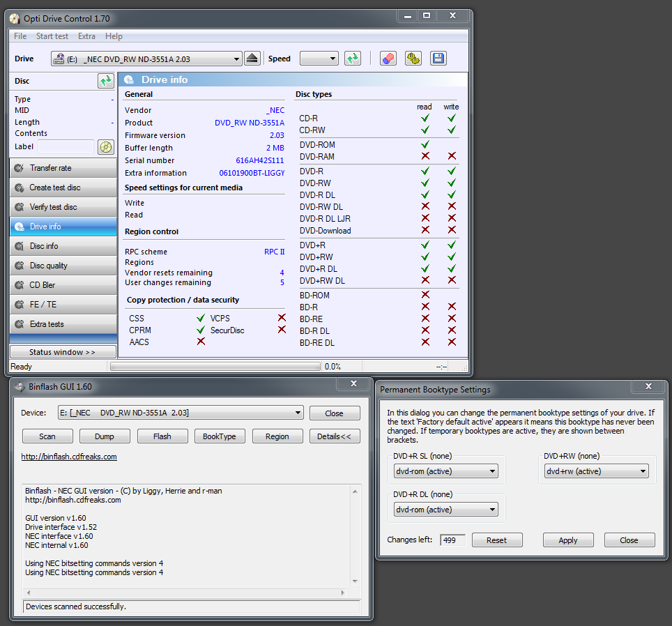This screenshot has height=626, width=672.
Task: Open Create test disc section
Action: point(63,188)
